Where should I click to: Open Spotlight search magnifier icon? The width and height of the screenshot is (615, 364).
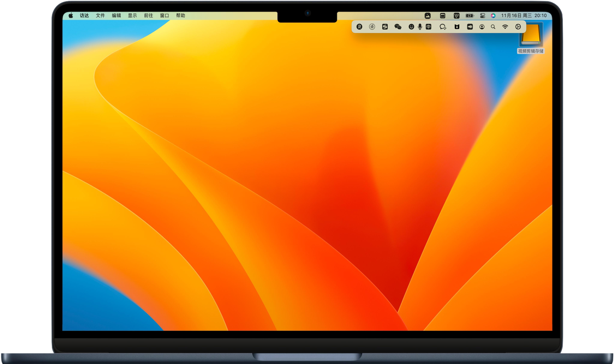point(493,27)
